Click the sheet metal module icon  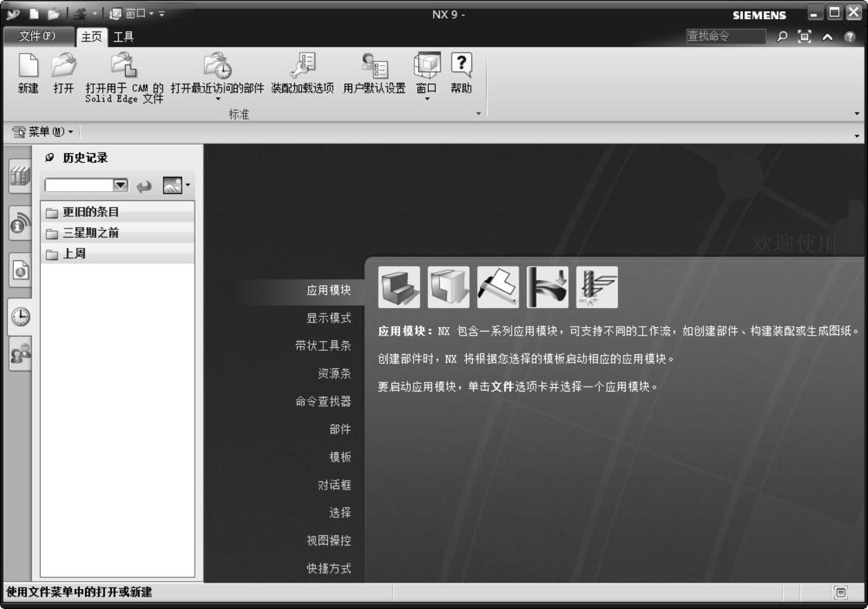pos(498,287)
